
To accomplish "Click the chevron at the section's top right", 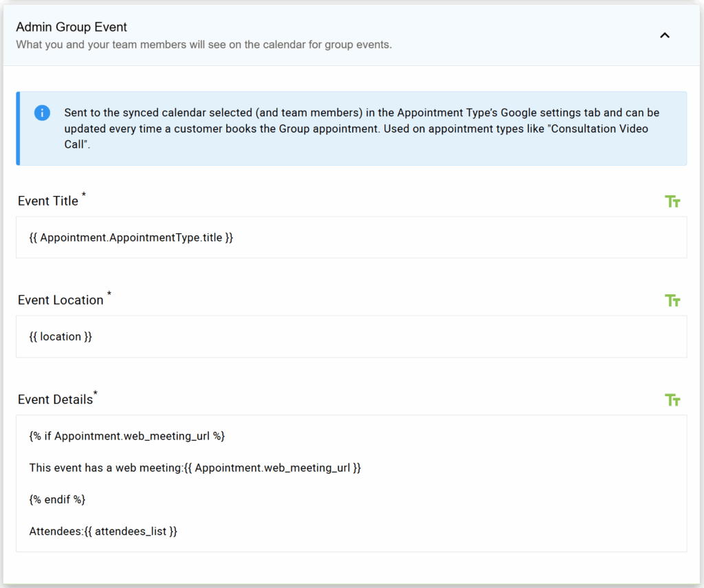I will (x=664, y=34).
